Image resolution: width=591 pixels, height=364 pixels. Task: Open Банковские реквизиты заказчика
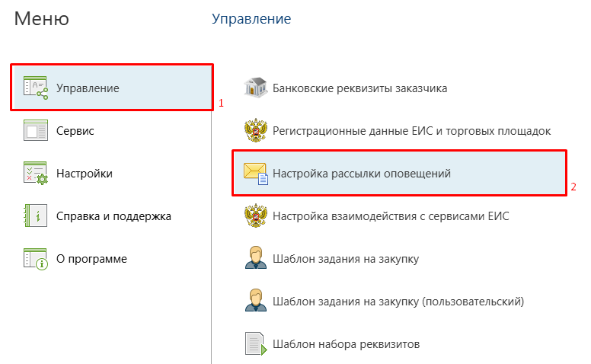tap(359, 88)
